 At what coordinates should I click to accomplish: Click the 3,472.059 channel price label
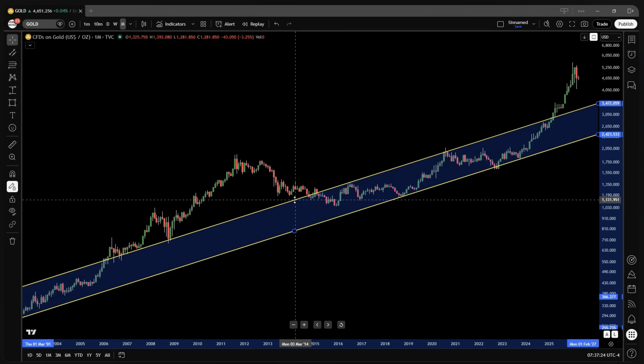point(610,103)
